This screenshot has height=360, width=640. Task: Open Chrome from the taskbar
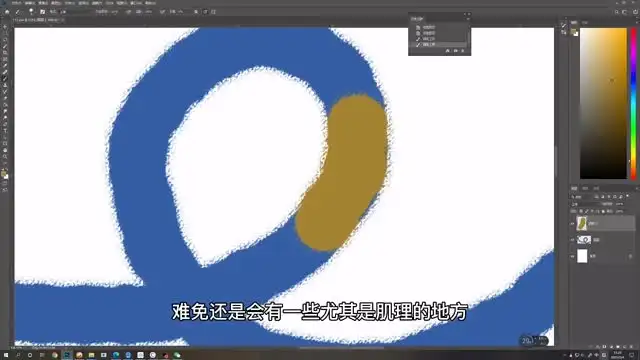click(x=55, y=355)
